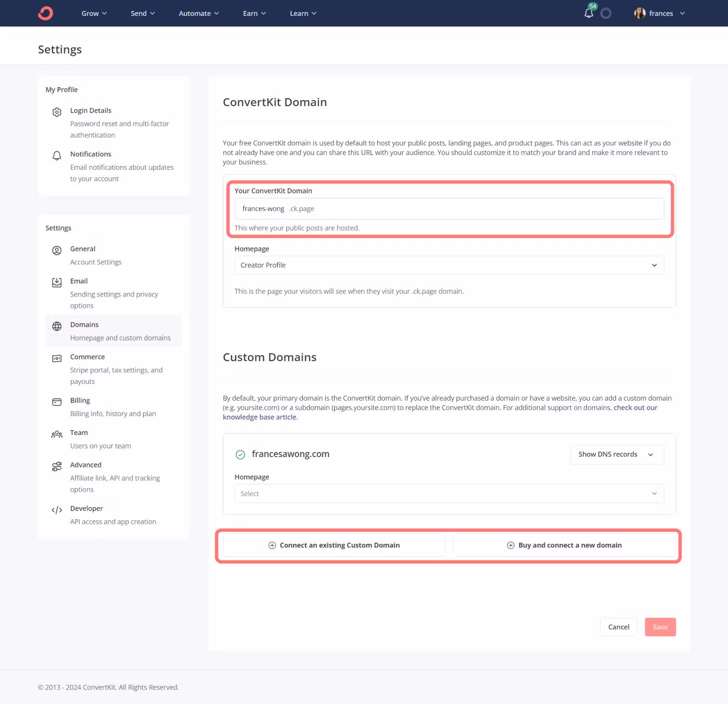Click the Email inbox icon
Screen dimensions: 728x704
[x=57, y=282]
